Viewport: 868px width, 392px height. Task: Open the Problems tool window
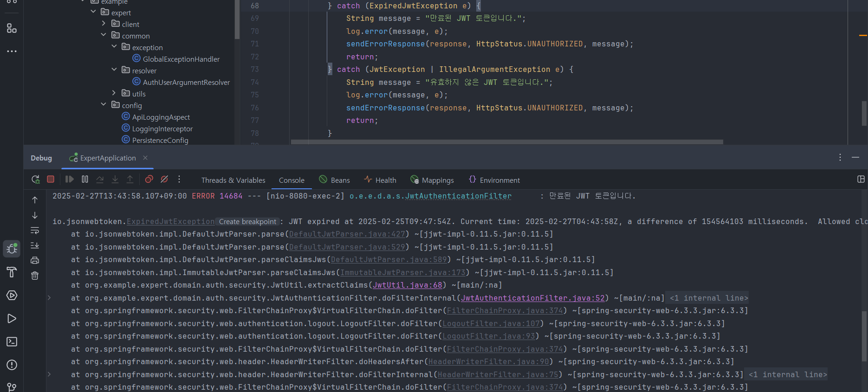coord(12,365)
